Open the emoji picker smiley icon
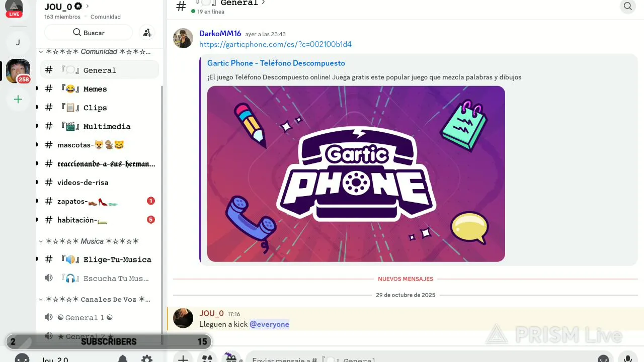This screenshot has width=644, height=362. point(603,359)
